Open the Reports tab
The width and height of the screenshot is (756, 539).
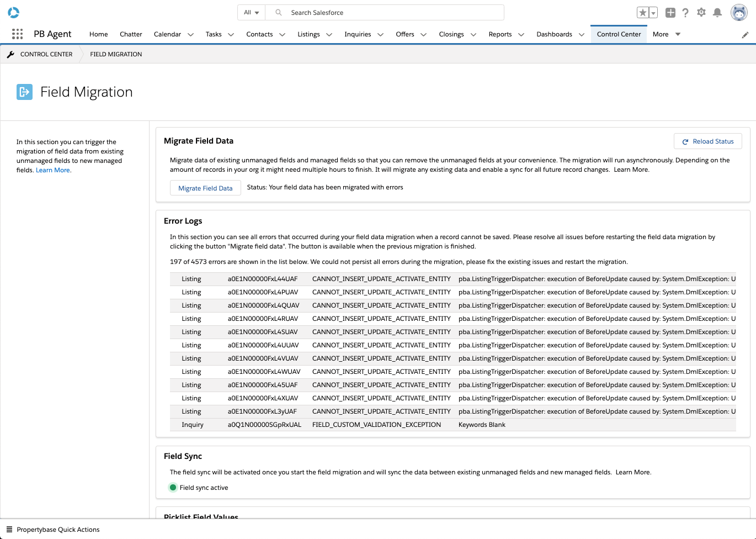tap(500, 34)
